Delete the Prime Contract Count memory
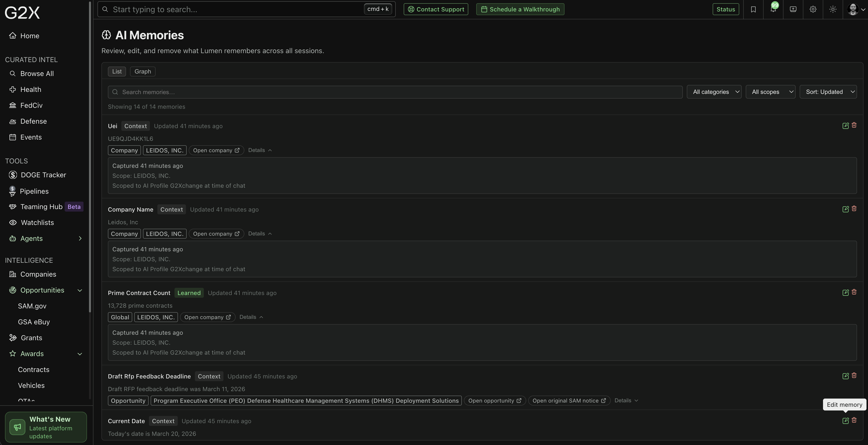 (854, 292)
